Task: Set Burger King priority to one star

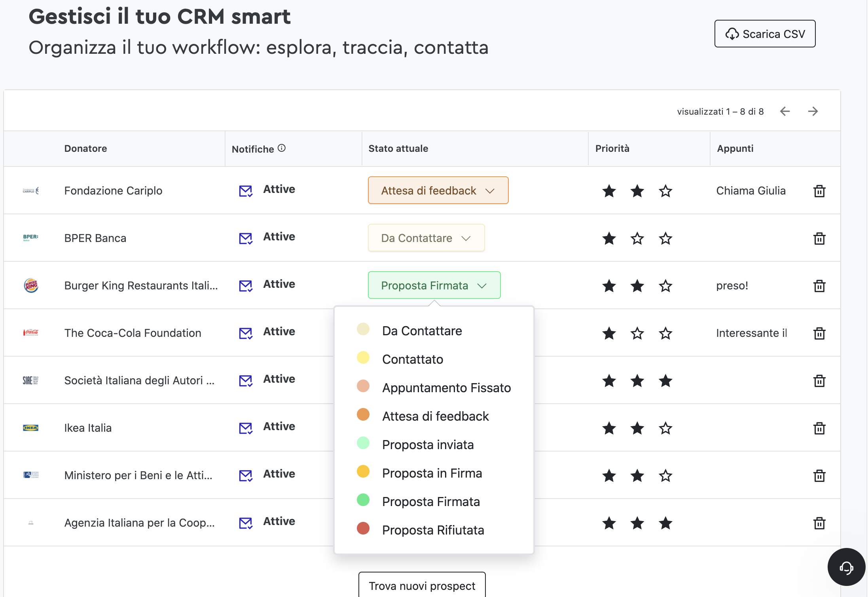Action: click(x=609, y=286)
